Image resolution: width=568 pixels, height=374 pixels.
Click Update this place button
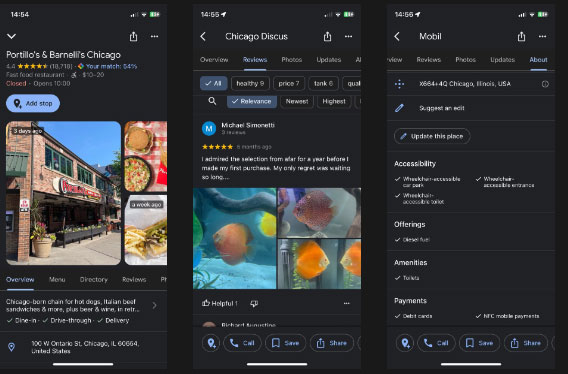(432, 136)
